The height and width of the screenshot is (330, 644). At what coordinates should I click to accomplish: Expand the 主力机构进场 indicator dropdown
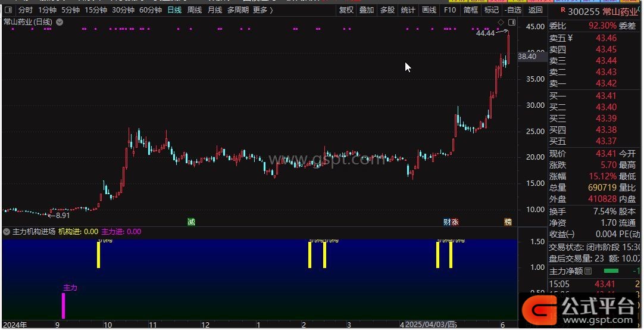tap(7, 232)
